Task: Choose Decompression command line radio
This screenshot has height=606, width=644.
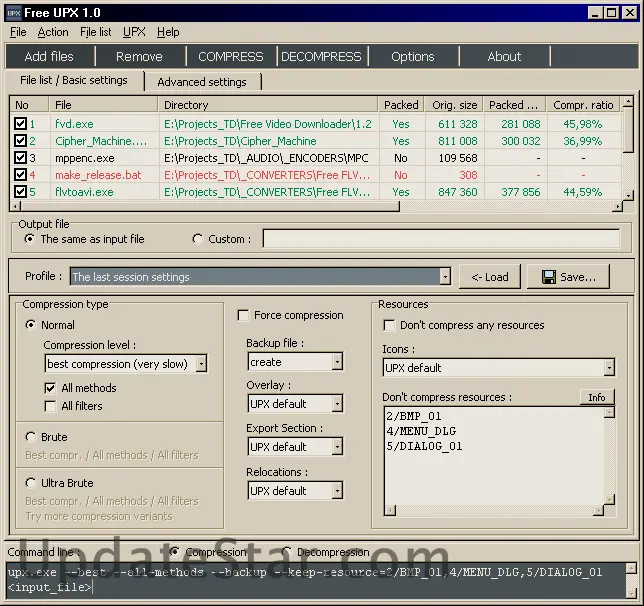Action: (286, 552)
